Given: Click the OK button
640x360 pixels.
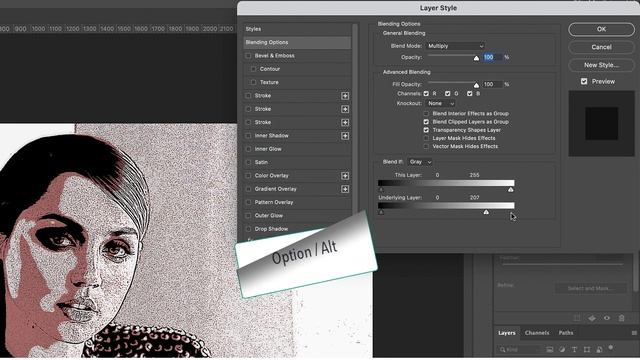Looking at the screenshot, I should [x=601, y=29].
